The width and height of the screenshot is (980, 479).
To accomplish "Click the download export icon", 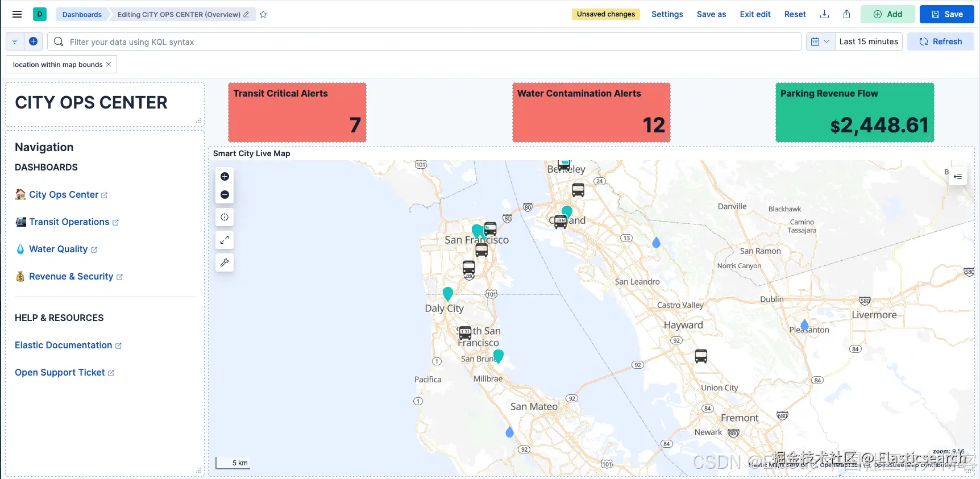I will 824,14.
